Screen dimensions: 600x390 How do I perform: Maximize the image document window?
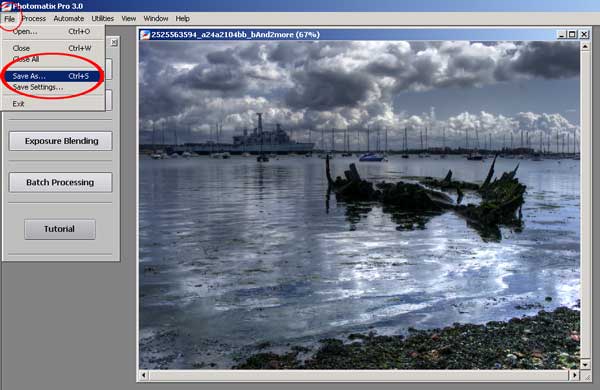[x=572, y=34]
